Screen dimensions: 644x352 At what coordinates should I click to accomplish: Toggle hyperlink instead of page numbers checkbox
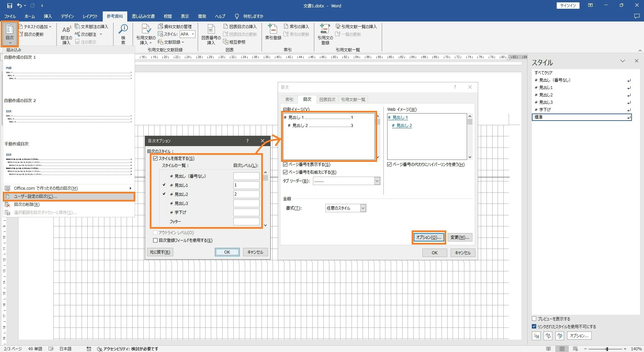pos(389,165)
